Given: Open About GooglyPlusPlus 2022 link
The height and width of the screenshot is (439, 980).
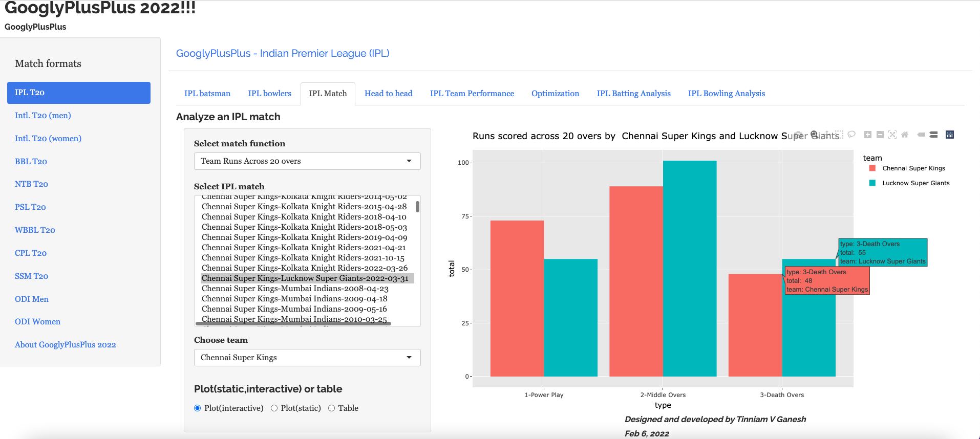Looking at the screenshot, I should tap(66, 345).
